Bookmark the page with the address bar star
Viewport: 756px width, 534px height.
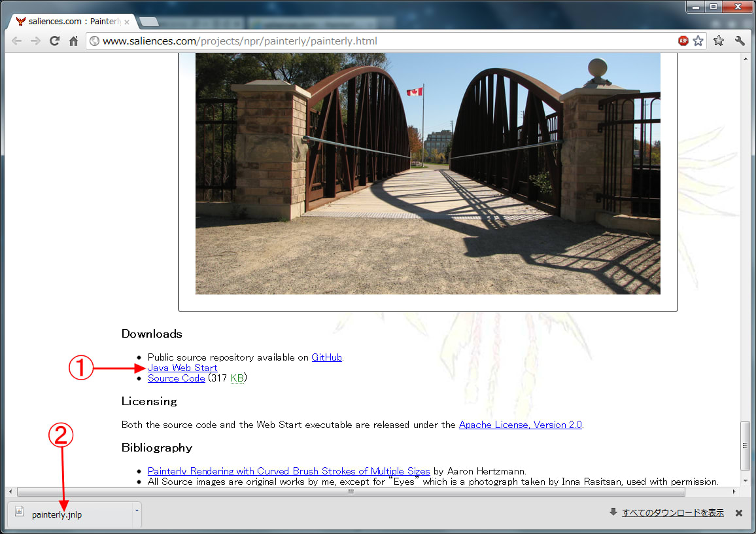(698, 41)
